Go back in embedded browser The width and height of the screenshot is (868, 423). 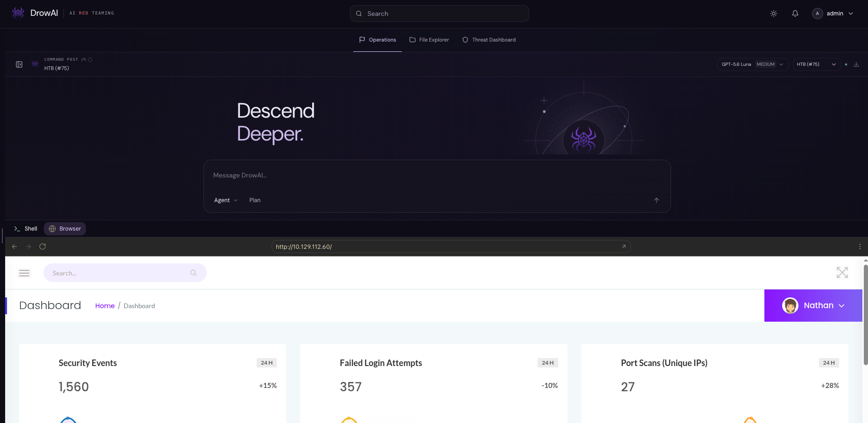coord(14,247)
